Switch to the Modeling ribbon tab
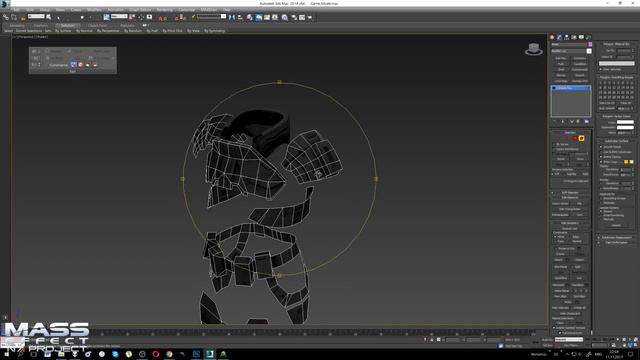The image size is (640, 360). click(x=17, y=25)
